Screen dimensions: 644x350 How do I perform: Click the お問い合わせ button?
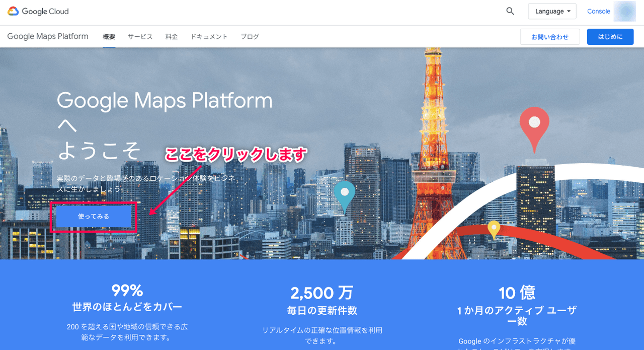point(550,37)
